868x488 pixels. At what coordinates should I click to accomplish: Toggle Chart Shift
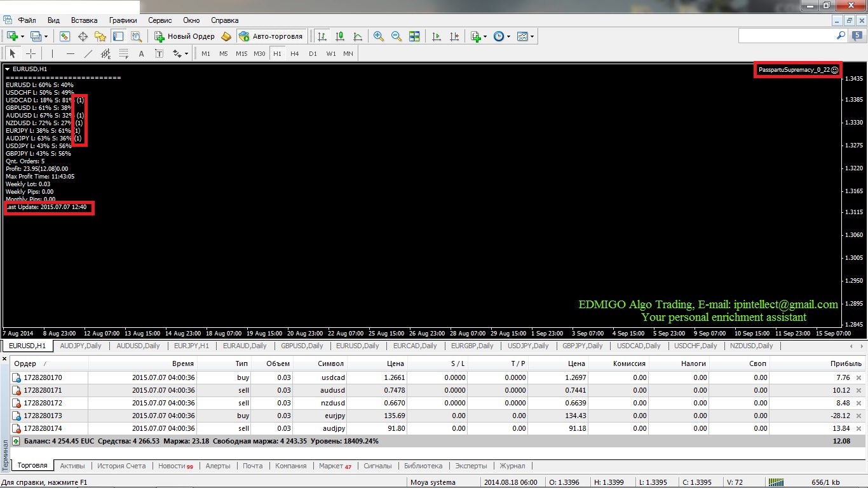[x=454, y=36]
